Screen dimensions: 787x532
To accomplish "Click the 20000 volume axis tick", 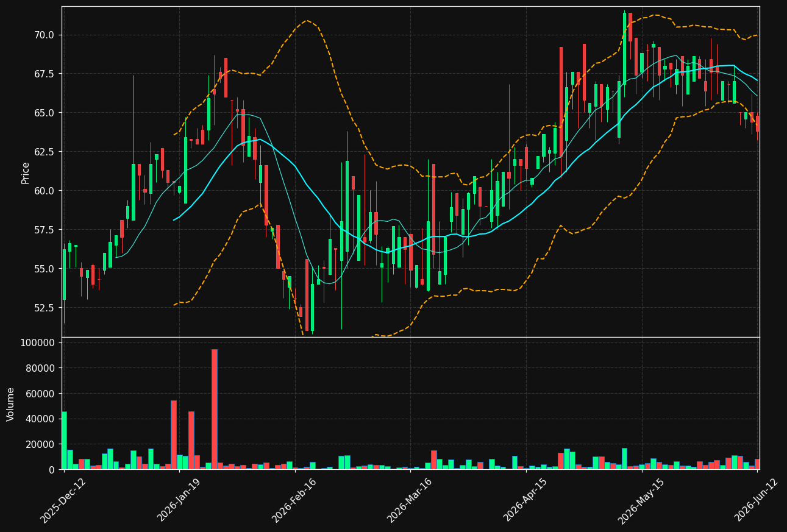I will coord(41,444).
